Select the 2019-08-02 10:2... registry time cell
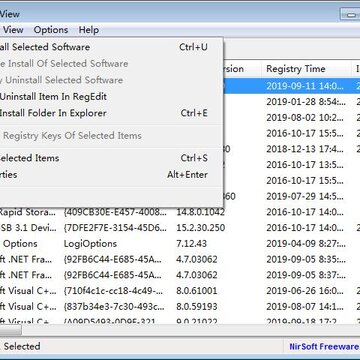Viewport: 360px width, 360px height. [x=305, y=118]
